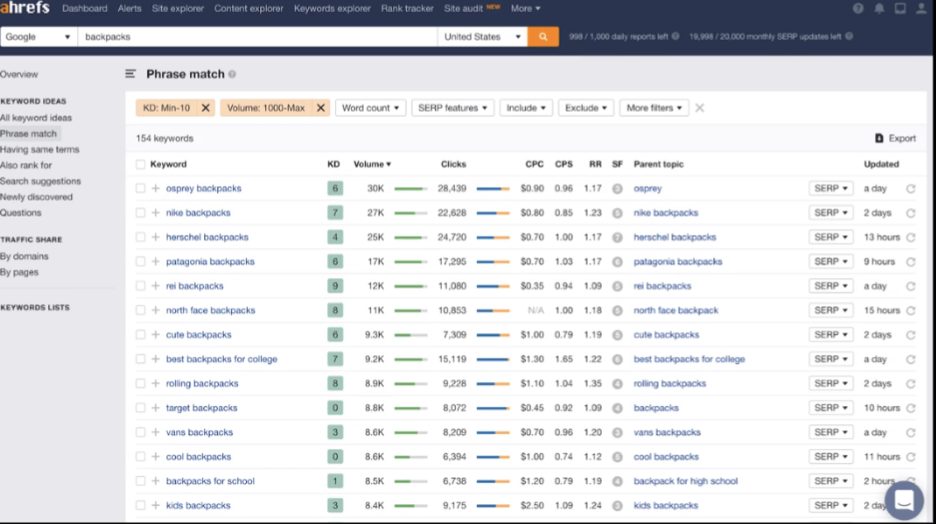Check the osprey backpacks row checkbox
Viewport: 936px width, 524px height.
[x=140, y=188]
